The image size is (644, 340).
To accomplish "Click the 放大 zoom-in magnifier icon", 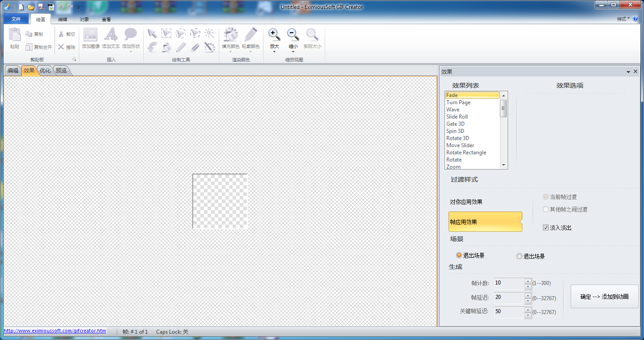I will 274,34.
